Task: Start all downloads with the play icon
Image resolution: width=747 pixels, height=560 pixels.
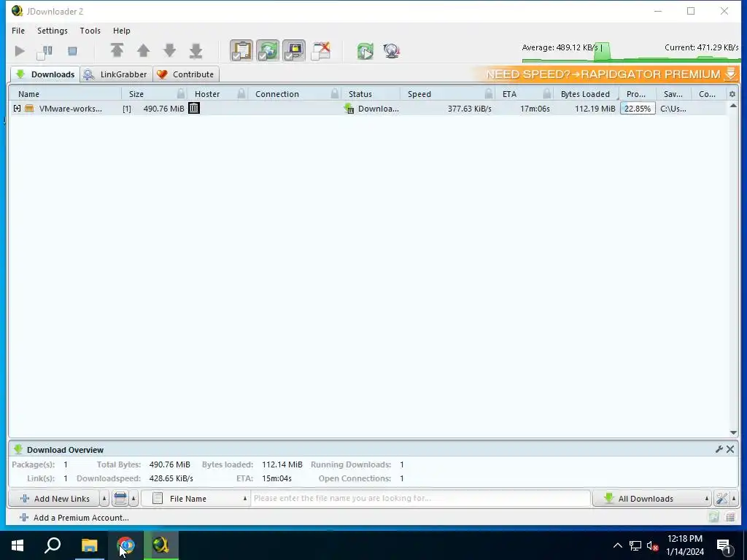Action: 20,51
